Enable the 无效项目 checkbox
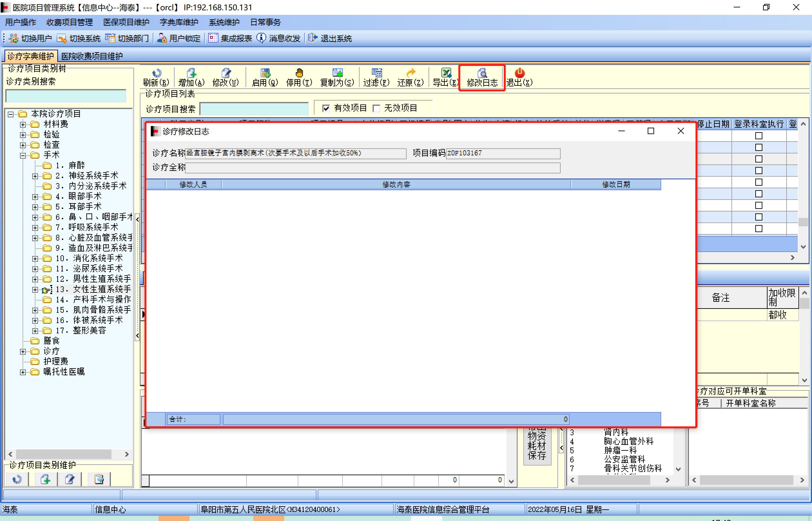 pyautogui.click(x=376, y=108)
